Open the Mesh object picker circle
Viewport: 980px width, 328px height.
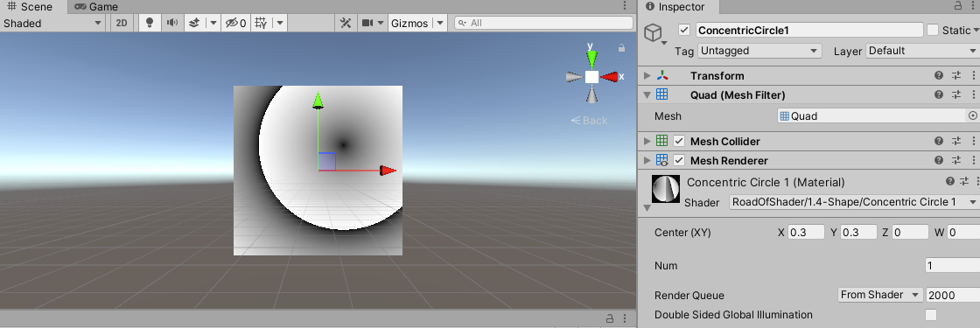pyautogui.click(x=972, y=115)
